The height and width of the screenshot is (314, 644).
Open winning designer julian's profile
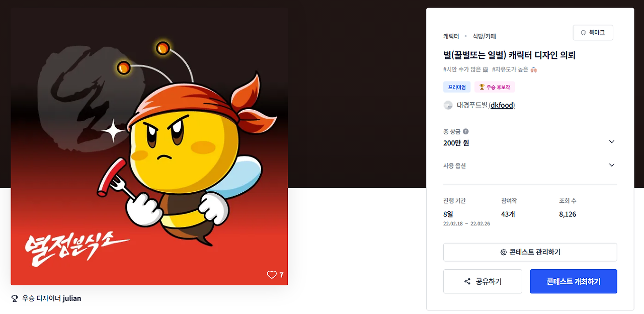[x=72, y=298]
